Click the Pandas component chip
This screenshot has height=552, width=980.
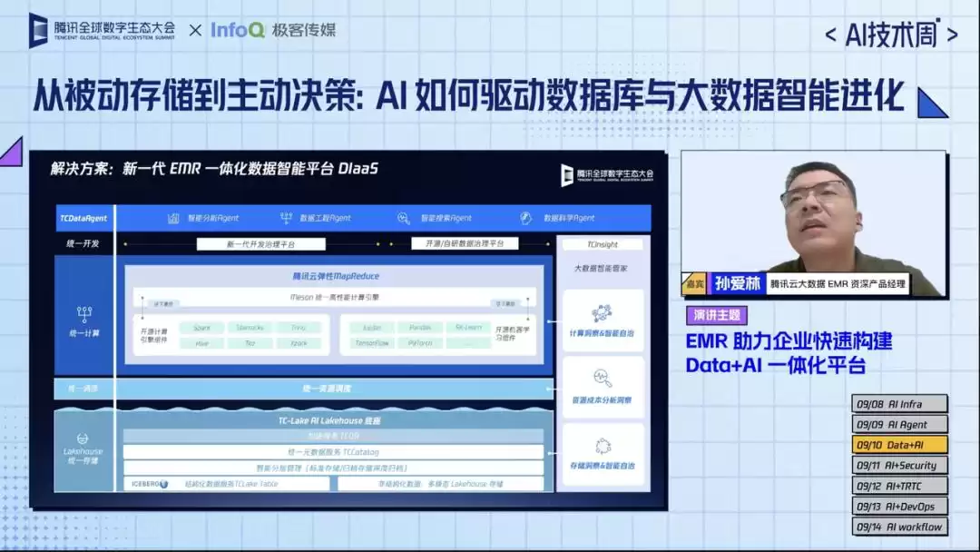[420, 328]
